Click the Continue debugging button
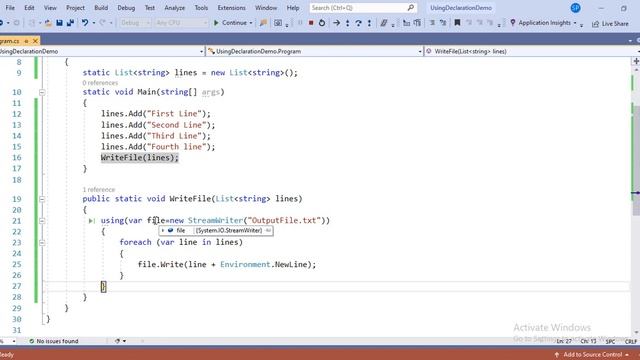Image resolution: width=640 pixels, height=360 pixels. click(230, 23)
